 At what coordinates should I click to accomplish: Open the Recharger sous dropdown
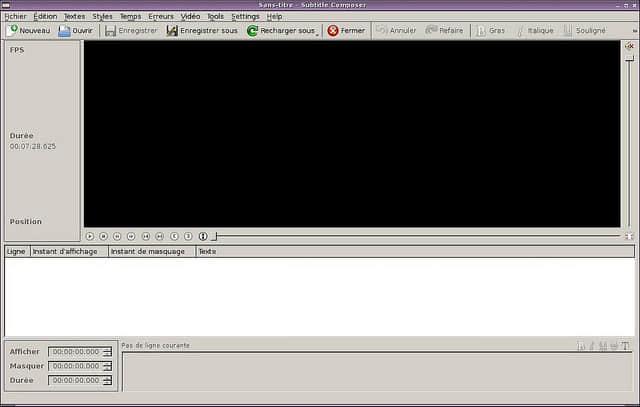tap(283, 31)
